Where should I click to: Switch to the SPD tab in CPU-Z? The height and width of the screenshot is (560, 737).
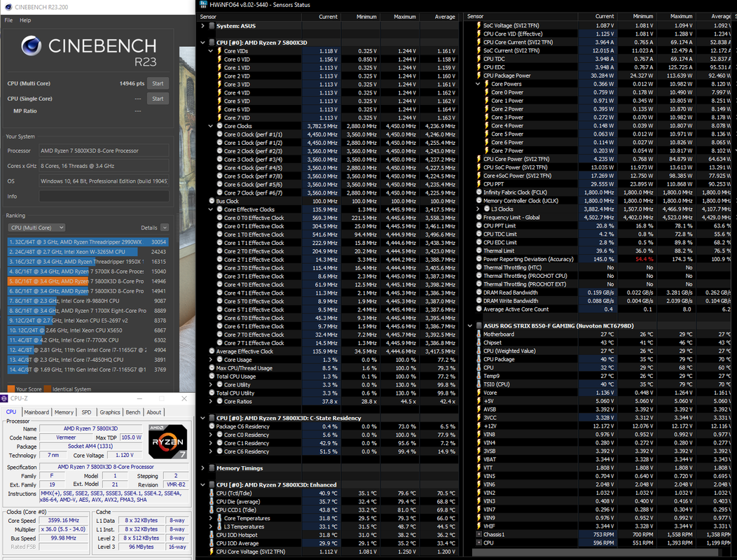click(86, 412)
